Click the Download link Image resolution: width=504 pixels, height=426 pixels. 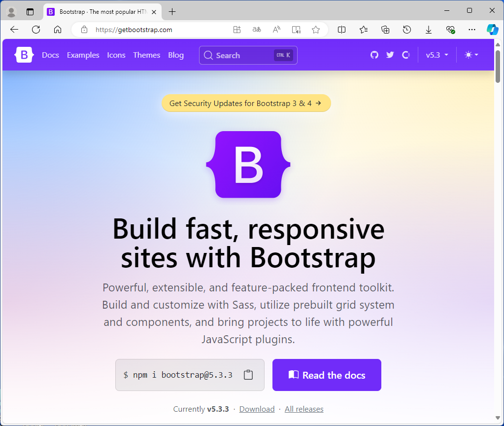(257, 409)
